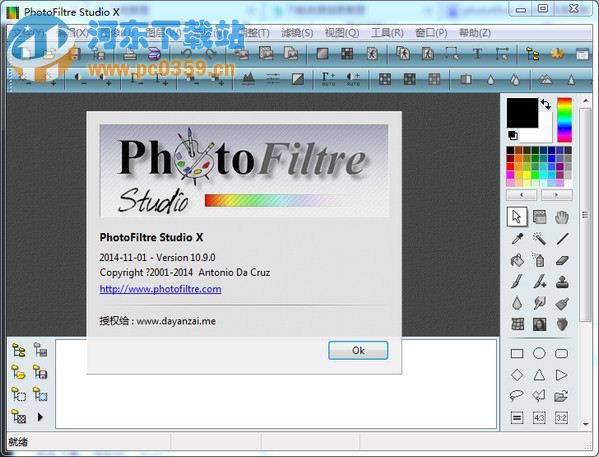Image resolution: width=599 pixels, height=457 pixels.
Task: Select the Art Brush tool
Action: click(x=562, y=303)
